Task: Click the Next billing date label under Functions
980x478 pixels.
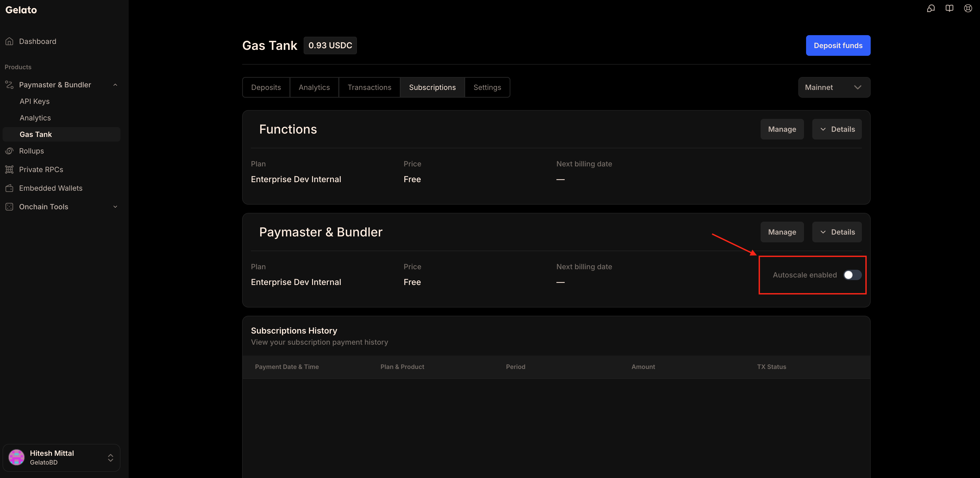Action: [584, 164]
